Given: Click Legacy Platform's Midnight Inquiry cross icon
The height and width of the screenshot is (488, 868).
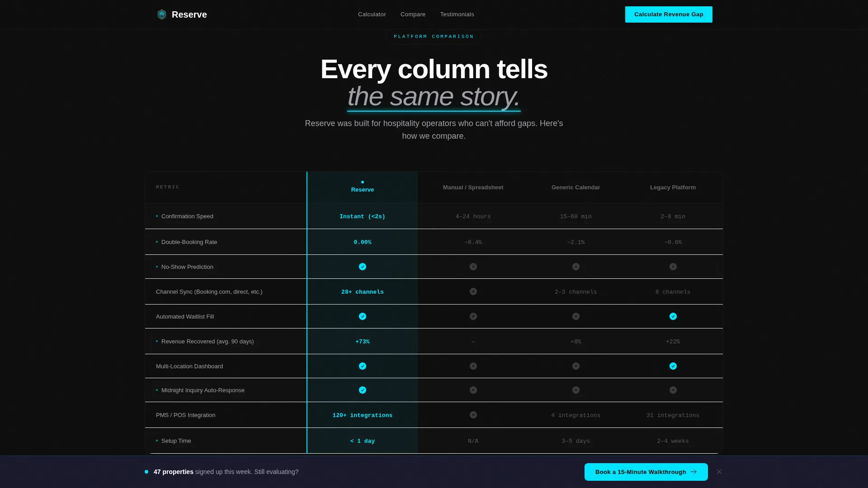Looking at the screenshot, I should coord(673,390).
